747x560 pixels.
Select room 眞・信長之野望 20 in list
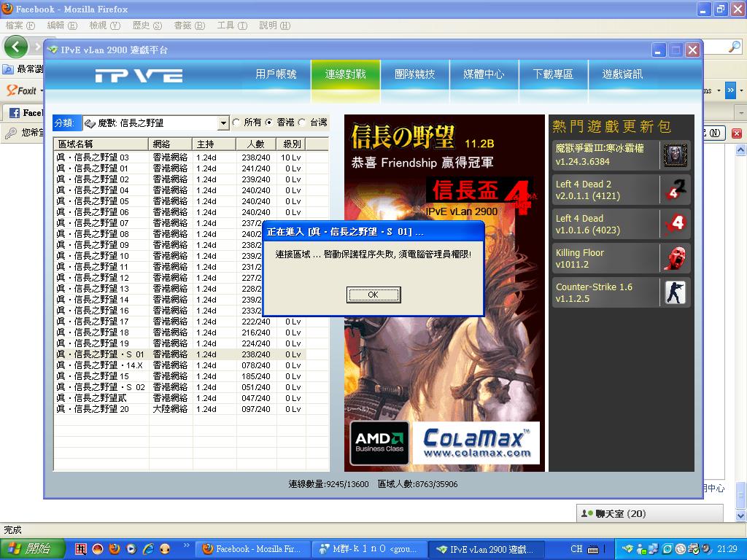[93, 409]
